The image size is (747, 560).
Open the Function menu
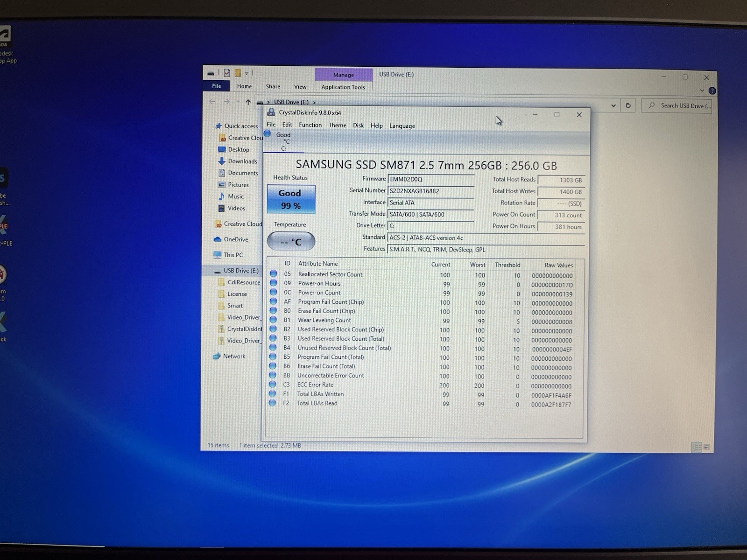tap(310, 125)
